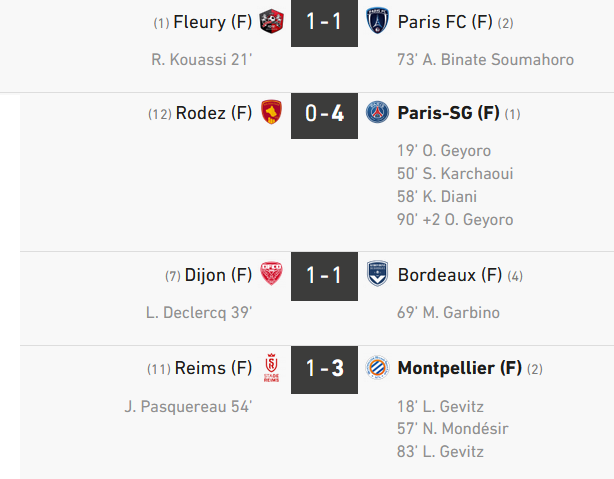Select the Paris-SG (F) team name

[448, 113]
